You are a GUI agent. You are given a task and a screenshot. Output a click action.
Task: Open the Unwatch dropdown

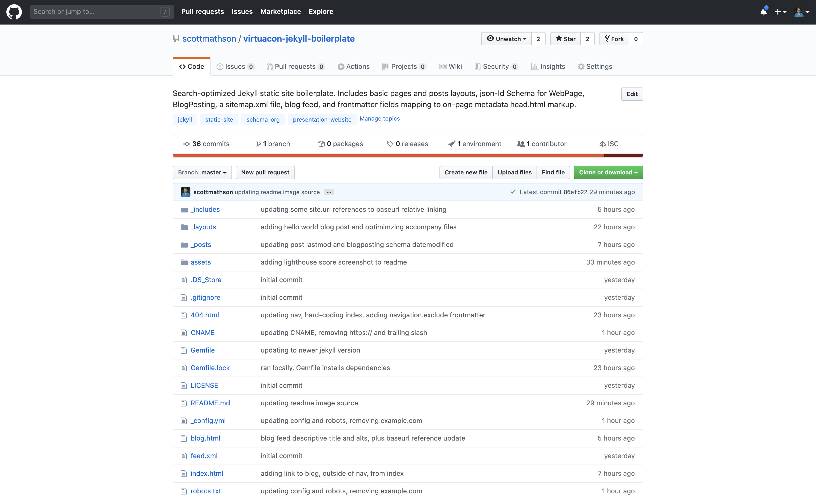pos(506,39)
